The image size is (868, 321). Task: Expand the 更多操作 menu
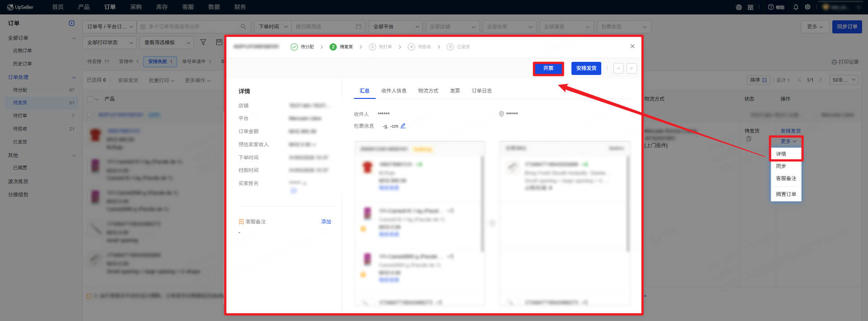(198, 80)
